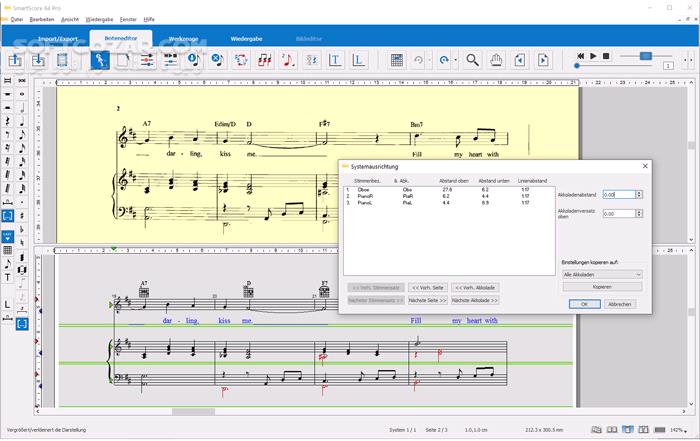
Task: Click the blue info note icon
Action: tap(194, 60)
